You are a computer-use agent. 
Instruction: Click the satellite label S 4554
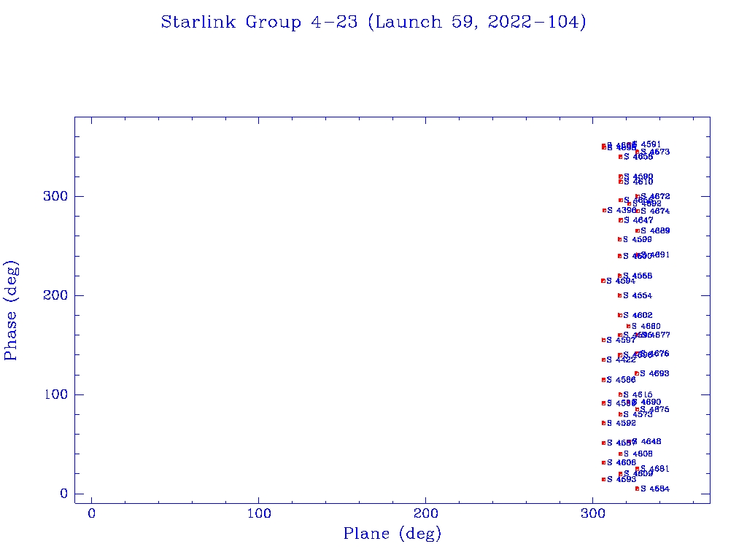pos(638,295)
